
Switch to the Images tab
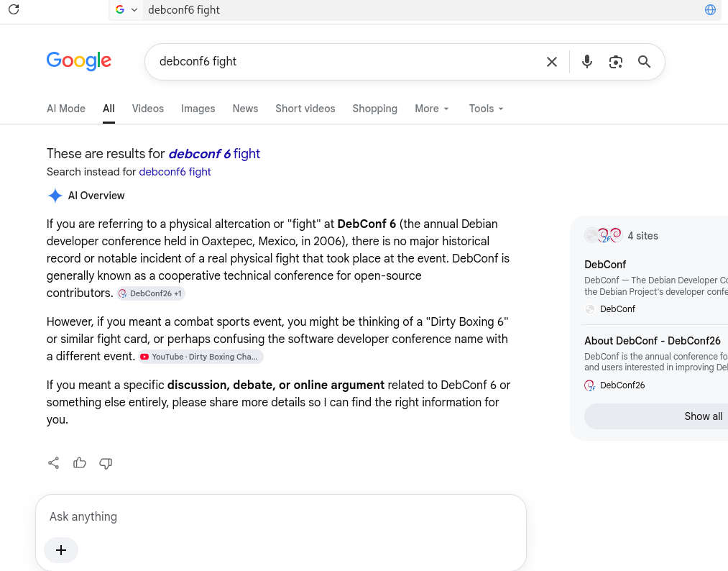(x=198, y=109)
